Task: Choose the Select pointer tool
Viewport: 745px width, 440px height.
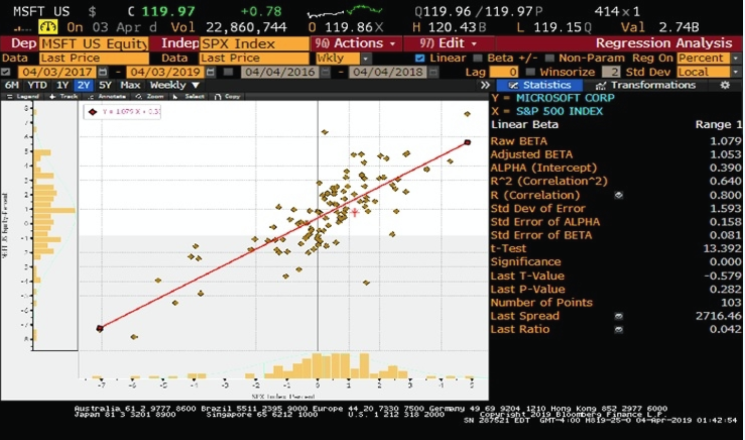Action: tap(189, 96)
